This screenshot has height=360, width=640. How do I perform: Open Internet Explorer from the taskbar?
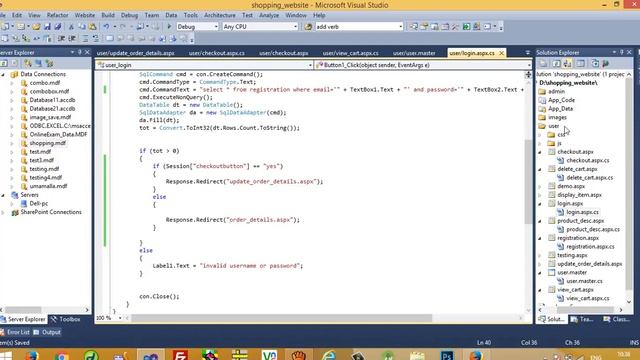329,355
